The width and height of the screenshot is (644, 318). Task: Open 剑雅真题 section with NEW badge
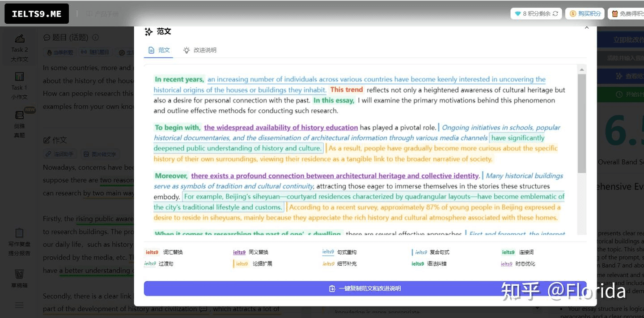pos(20,116)
